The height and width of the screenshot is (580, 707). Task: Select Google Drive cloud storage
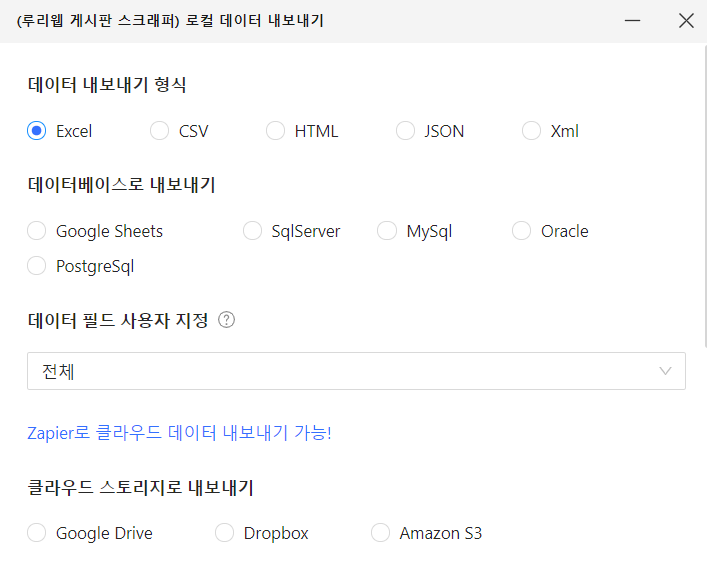coord(37,533)
